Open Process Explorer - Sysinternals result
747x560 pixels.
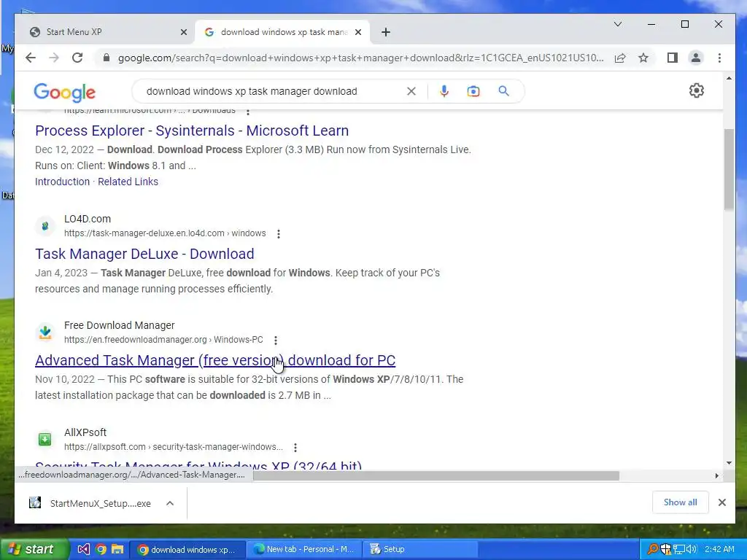pos(192,131)
